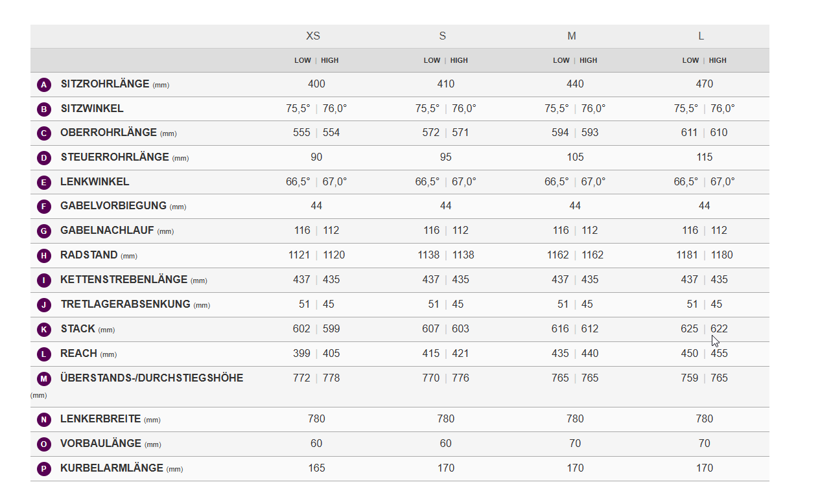Select the C badge for Oberrohrlänge
The width and height of the screenshot is (820, 504).
[44, 133]
